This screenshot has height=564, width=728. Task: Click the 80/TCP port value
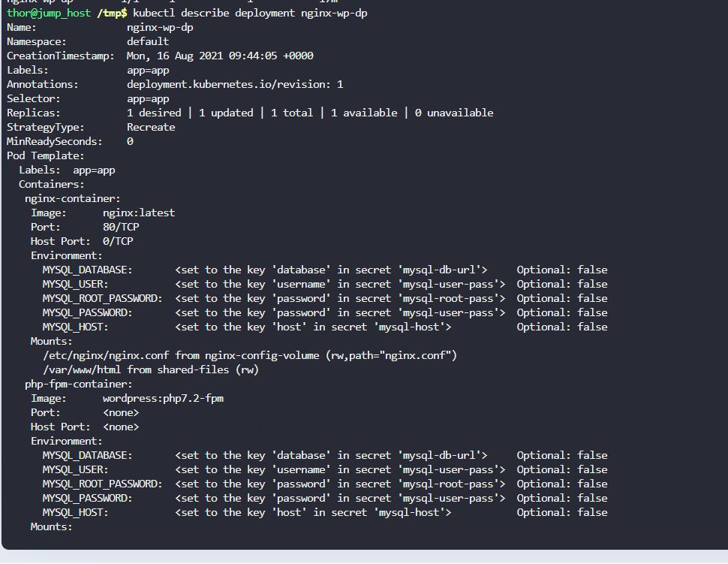tap(121, 227)
